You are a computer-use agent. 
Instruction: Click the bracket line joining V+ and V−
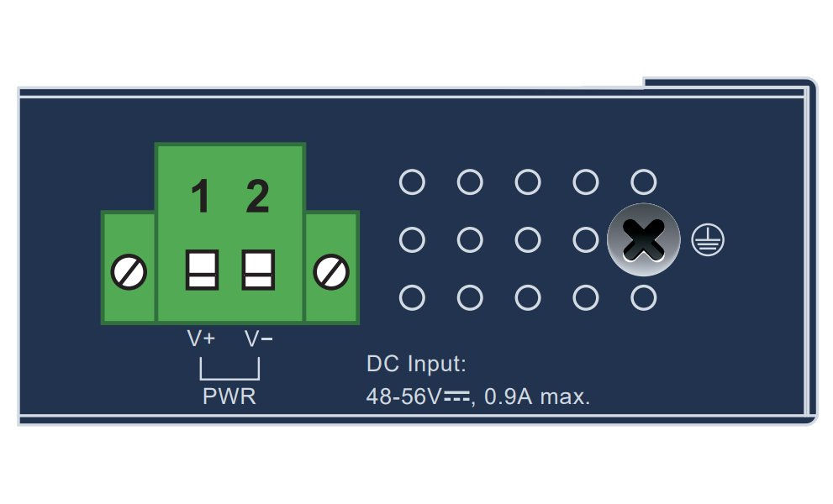pos(229,378)
